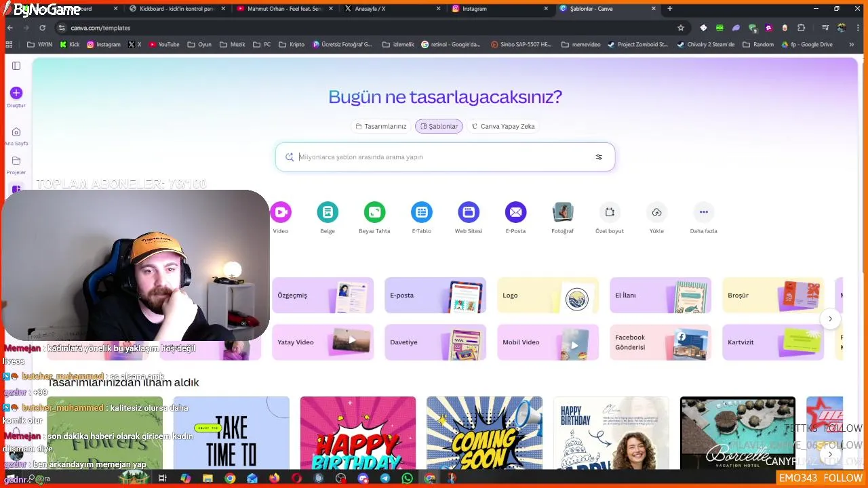Open the Kartvizit template category
Image resolution: width=868 pixels, height=488 pixels.
(x=773, y=342)
